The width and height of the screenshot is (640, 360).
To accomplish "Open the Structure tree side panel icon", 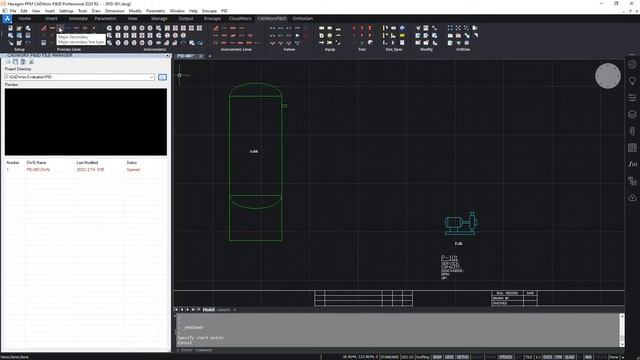I will [x=632, y=181].
